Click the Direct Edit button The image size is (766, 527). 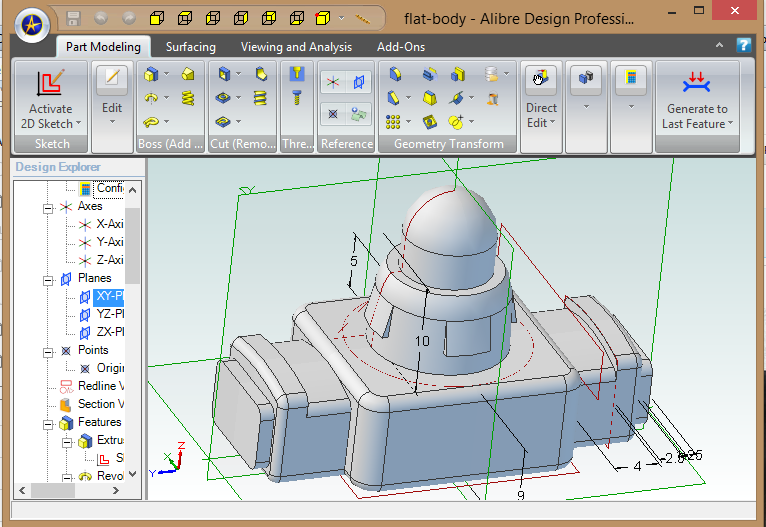click(541, 97)
